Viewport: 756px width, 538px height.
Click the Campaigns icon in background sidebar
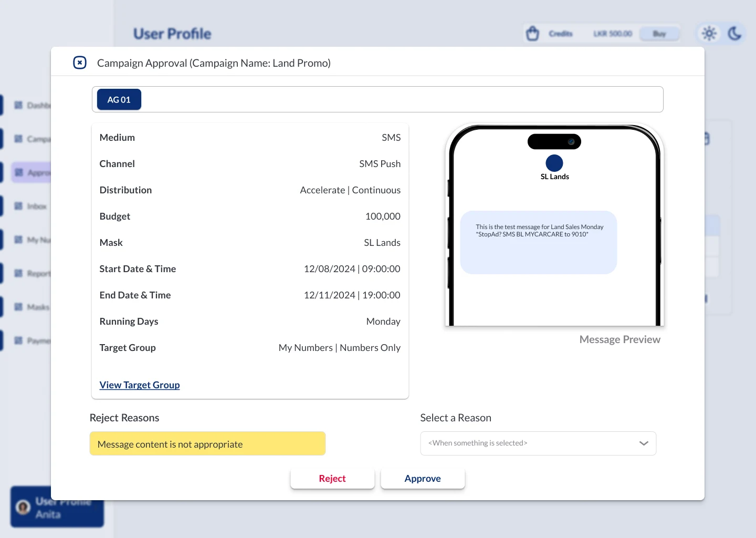(18, 139)
